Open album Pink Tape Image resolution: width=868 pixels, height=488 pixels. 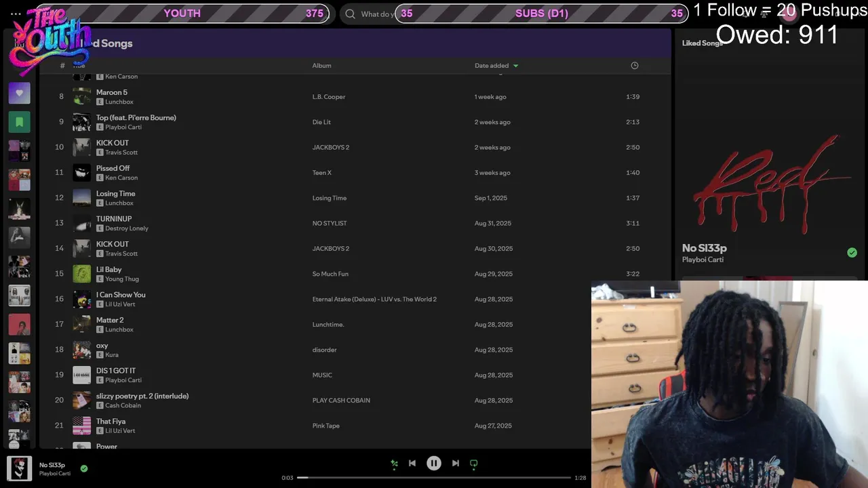(x=326, y=426)
